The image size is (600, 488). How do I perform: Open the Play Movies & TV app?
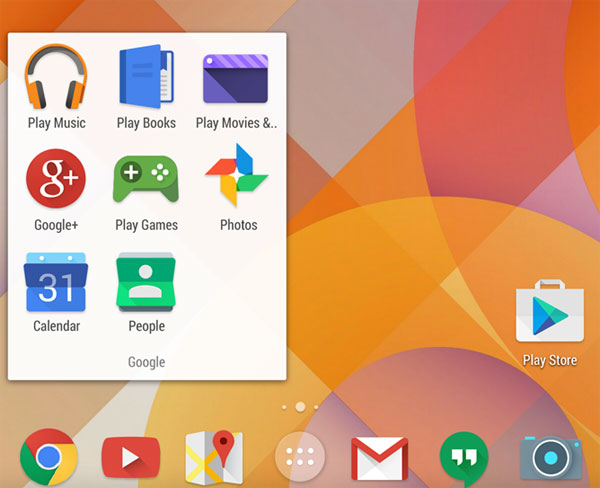pyautogui.click(x=235, y=78)
